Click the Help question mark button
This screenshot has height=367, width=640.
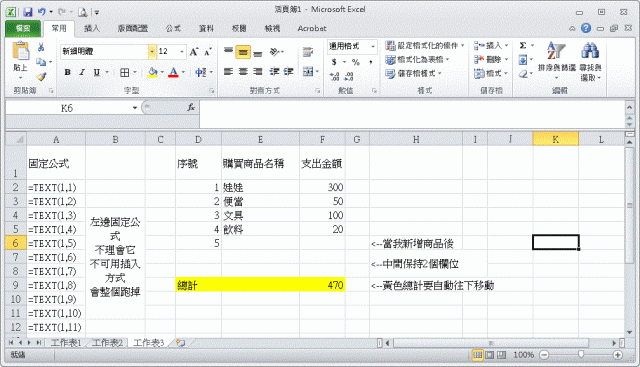pos(586,28)
